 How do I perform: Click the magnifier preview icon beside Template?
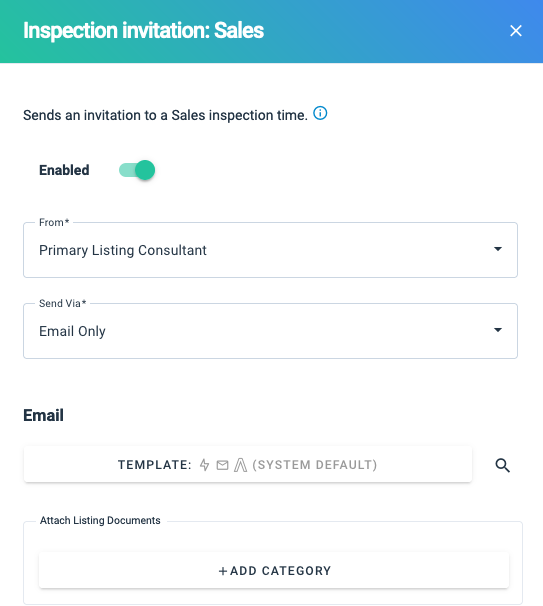502,465
